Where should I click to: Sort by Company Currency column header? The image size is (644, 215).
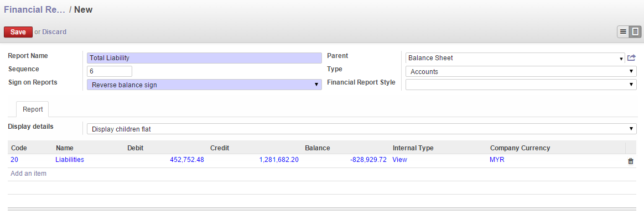(x=520, y=148)
